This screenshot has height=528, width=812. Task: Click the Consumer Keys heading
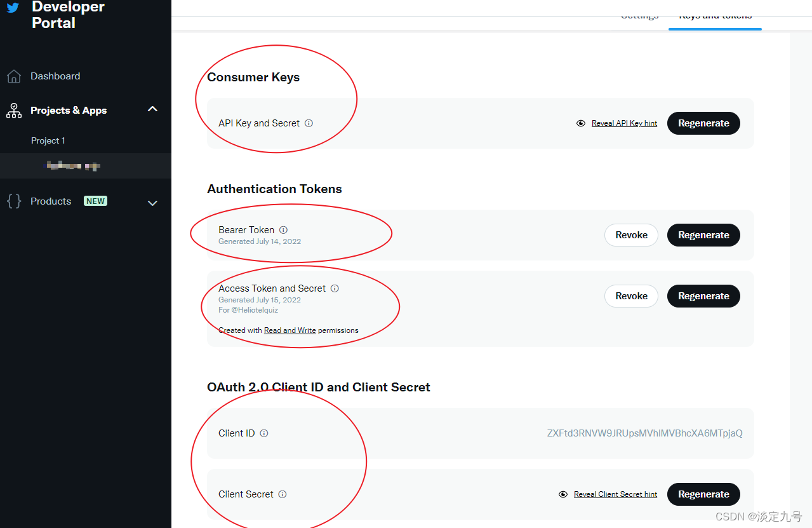pyautogui.click(x=253, y=78)
